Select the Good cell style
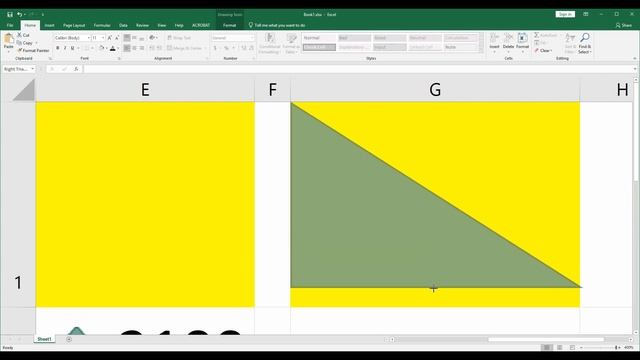Viewport: 640px width, 360px height. click(389, 38)
